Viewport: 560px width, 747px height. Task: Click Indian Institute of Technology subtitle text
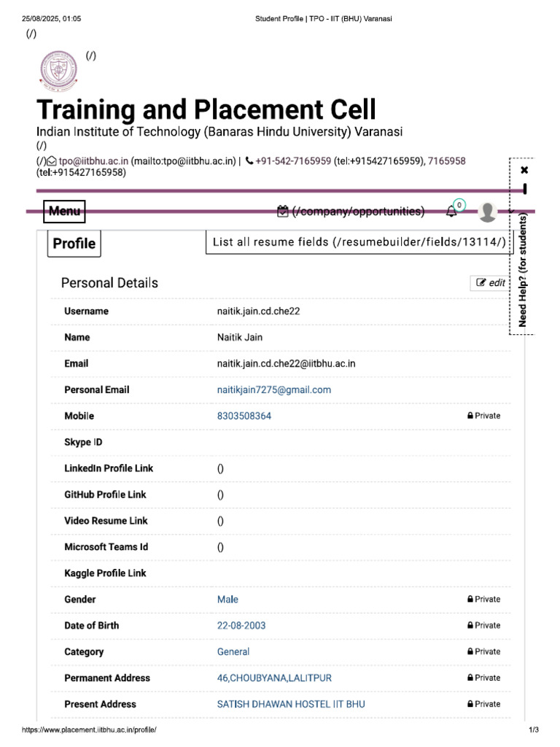(219, 131)
